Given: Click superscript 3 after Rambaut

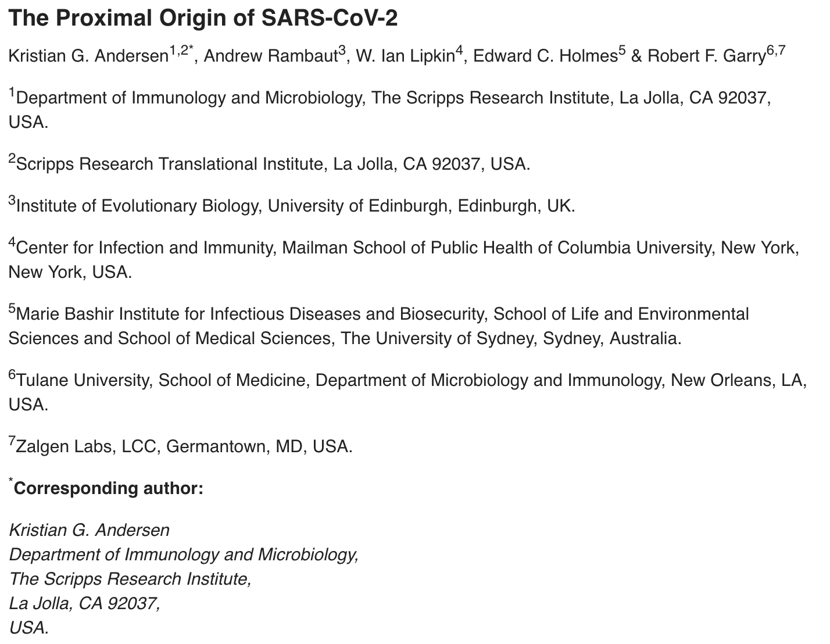Looking at the screenshot, I should pyautogui.click(x=342, y=52).
